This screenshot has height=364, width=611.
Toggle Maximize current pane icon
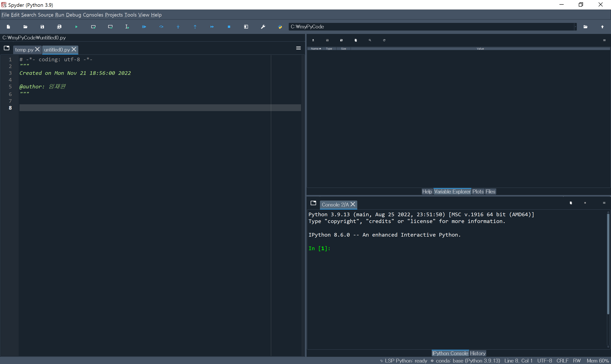(x=246, y=27)
